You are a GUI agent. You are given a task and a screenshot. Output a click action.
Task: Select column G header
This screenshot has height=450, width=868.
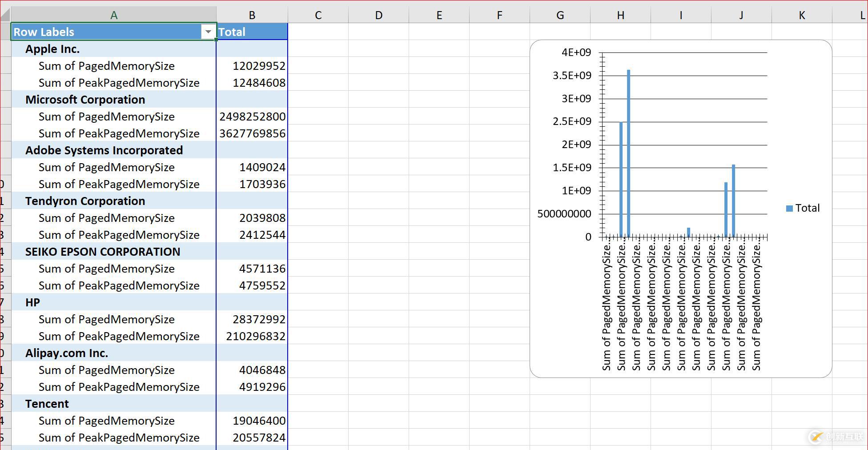(x=560, y=15)
